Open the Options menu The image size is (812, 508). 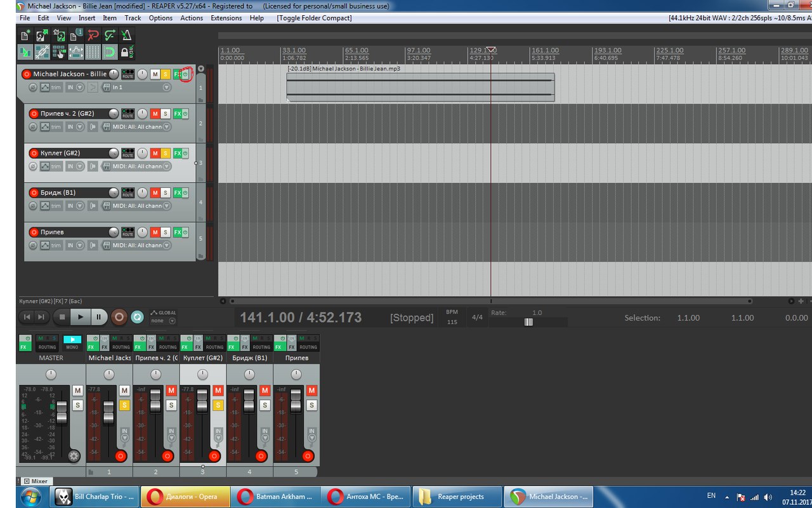coord(160,18)
